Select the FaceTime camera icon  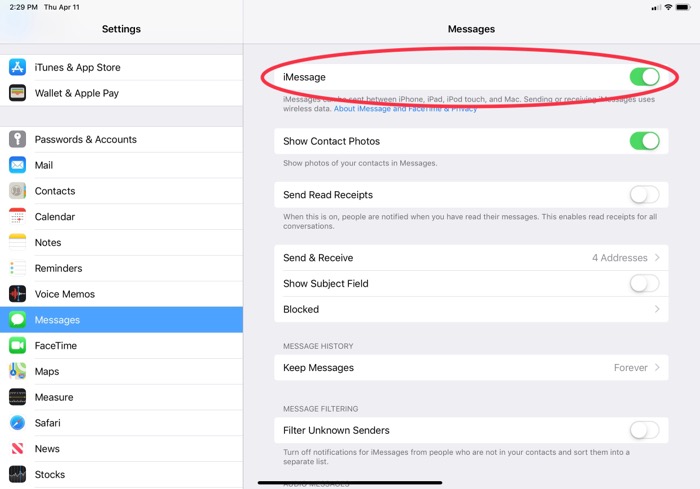point(17,346)
